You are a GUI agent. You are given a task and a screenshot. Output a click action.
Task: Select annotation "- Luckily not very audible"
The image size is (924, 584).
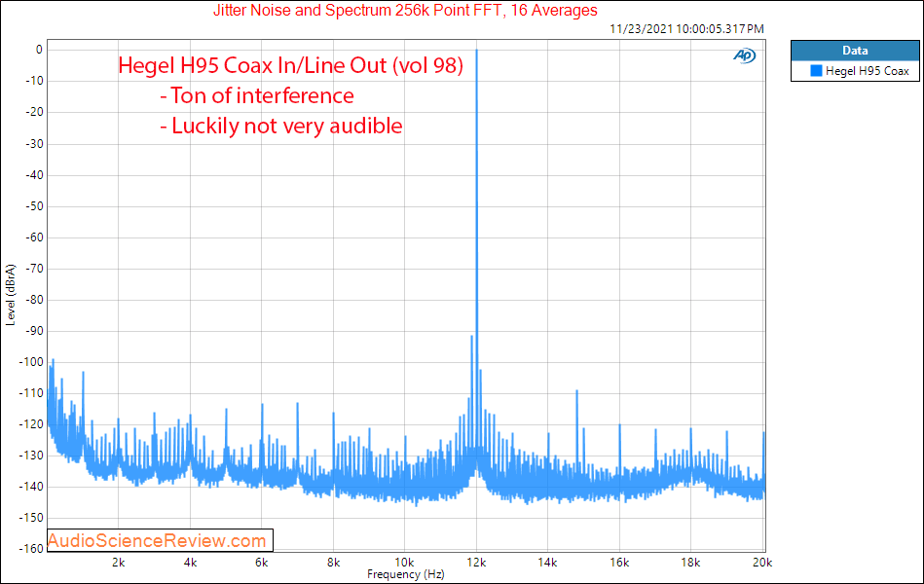pyautogui.click(x=281, y=127)
